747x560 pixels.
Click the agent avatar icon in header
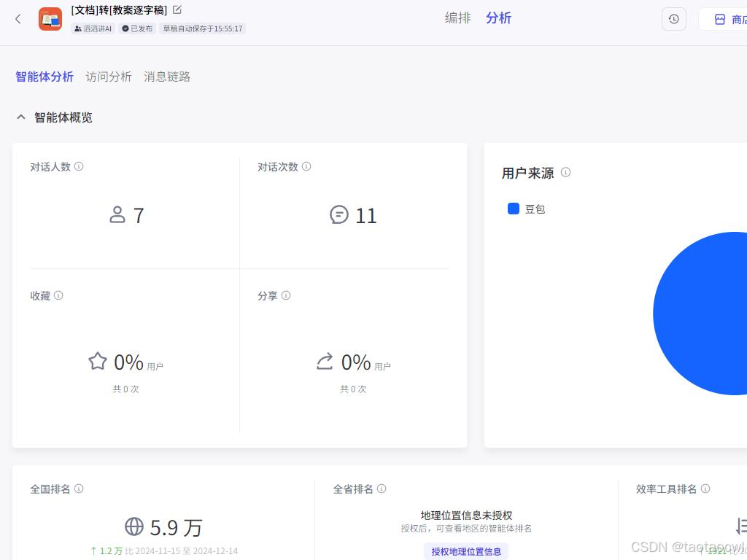click(x=50, y=18)
